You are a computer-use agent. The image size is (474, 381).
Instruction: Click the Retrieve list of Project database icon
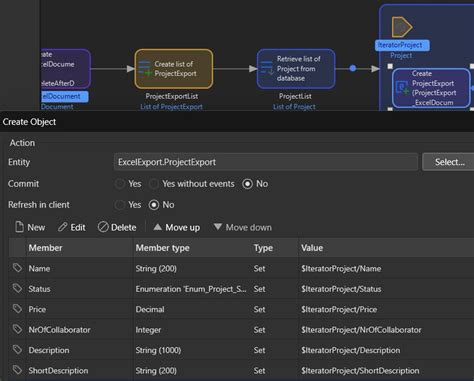click(x=267, y=68)
